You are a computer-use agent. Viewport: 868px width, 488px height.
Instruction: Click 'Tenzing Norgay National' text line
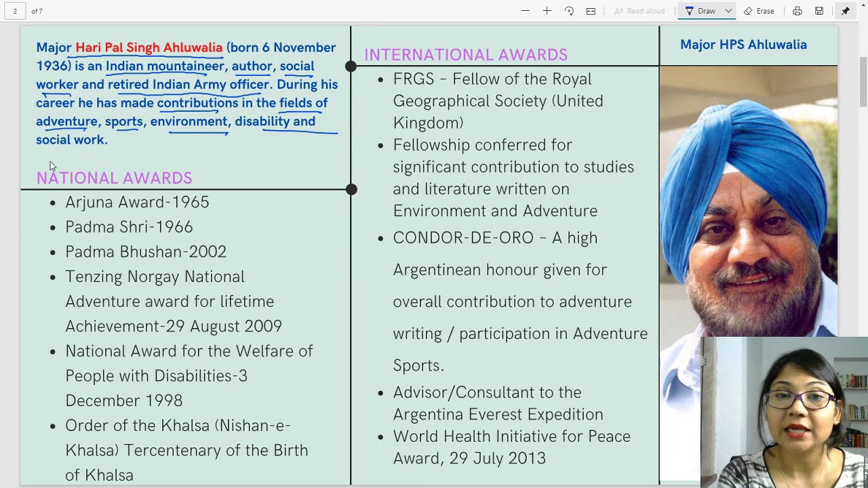point(155,277)
